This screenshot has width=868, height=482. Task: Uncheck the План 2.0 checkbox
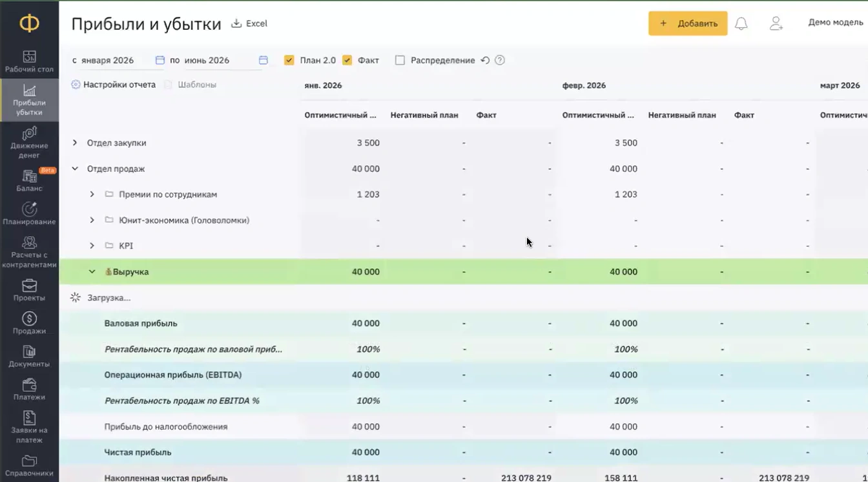[x=289, y=60]
